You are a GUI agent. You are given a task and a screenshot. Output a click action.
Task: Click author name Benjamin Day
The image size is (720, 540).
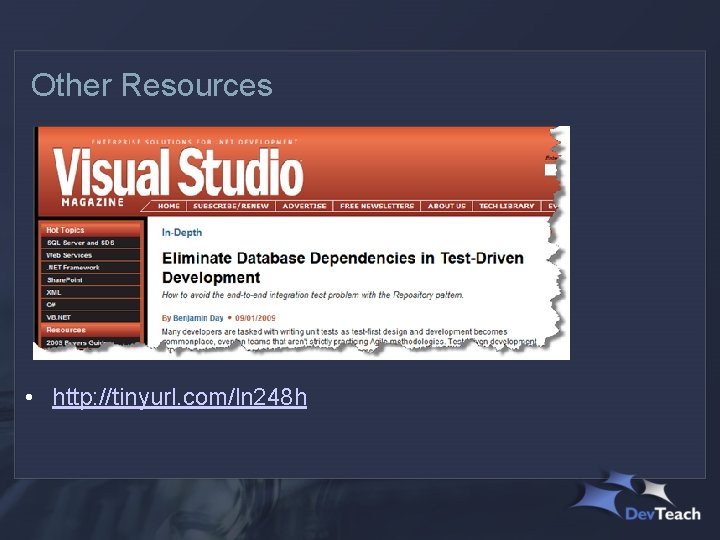click(x=198, y=318)
